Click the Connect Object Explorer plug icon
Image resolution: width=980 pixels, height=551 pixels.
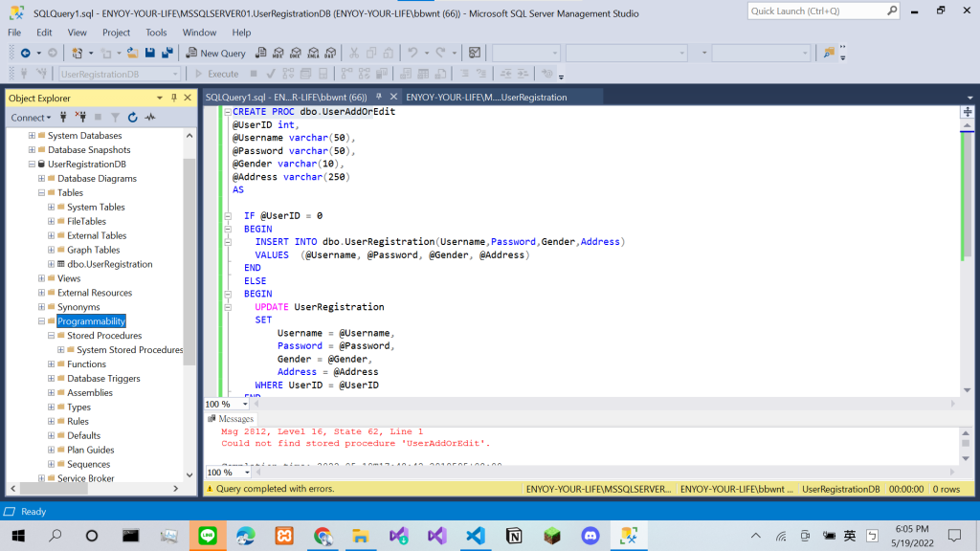63,117
